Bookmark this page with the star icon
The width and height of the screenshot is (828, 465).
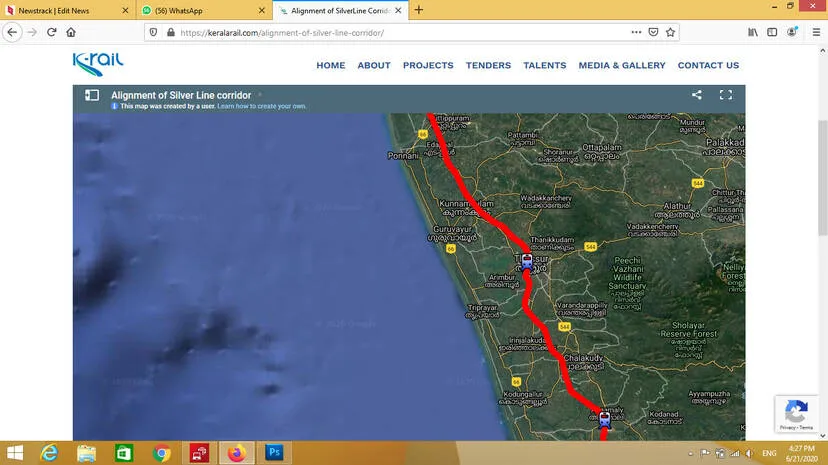click(670, 32)
